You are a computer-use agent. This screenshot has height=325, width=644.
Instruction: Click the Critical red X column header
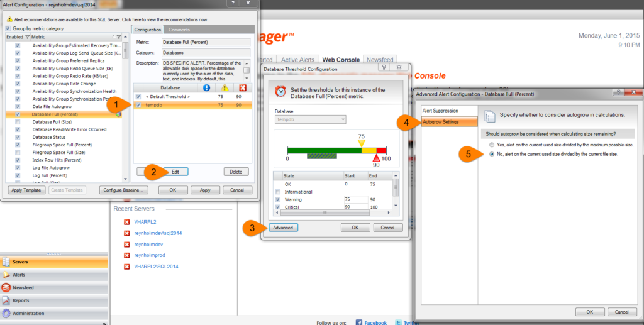[x=242, y=88]
